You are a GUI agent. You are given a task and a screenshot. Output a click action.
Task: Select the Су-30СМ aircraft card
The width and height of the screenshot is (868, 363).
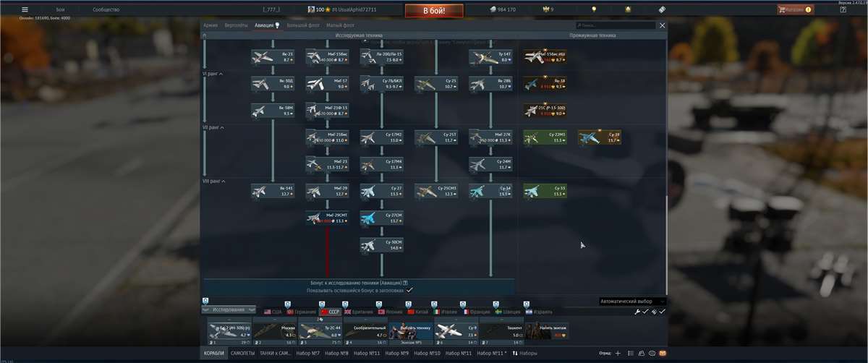[x=382, y=244]
